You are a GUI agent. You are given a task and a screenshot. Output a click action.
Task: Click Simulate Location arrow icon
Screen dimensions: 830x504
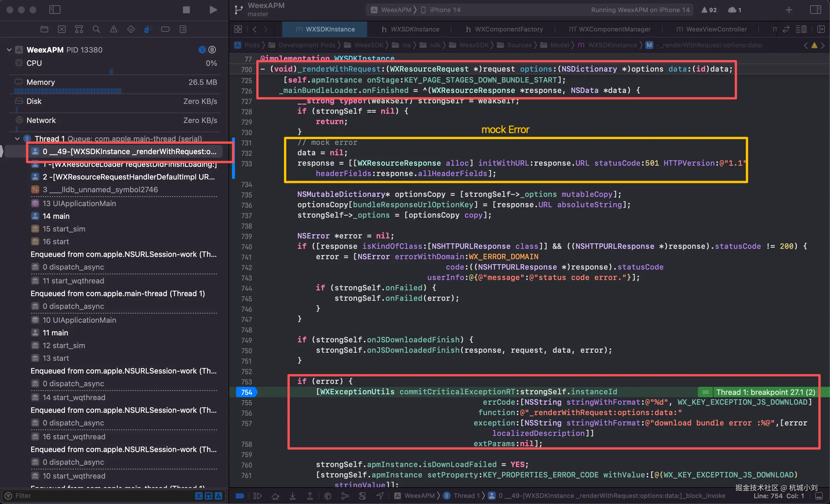(x=380, y=496)
